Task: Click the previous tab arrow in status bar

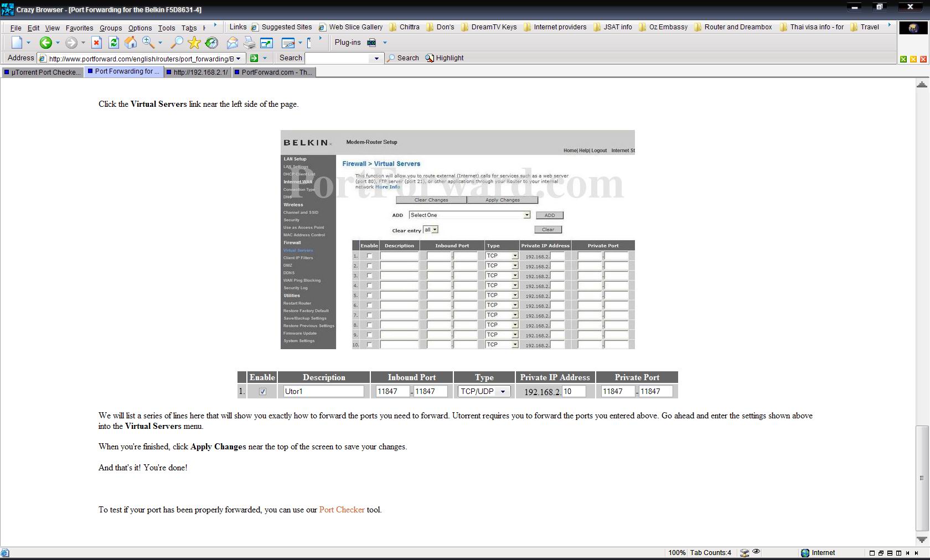Action: click(907, 553)
